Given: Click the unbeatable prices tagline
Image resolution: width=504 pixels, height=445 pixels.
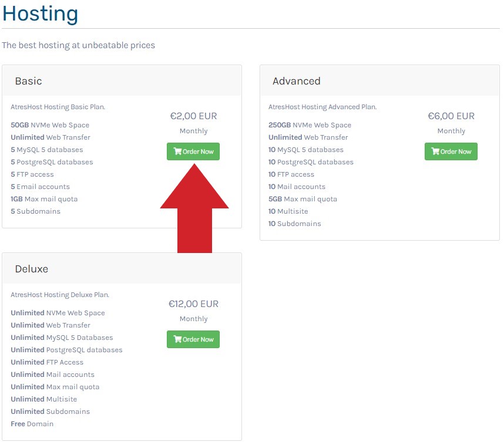Looking at the screenshot, I should (x=78, y=45).
